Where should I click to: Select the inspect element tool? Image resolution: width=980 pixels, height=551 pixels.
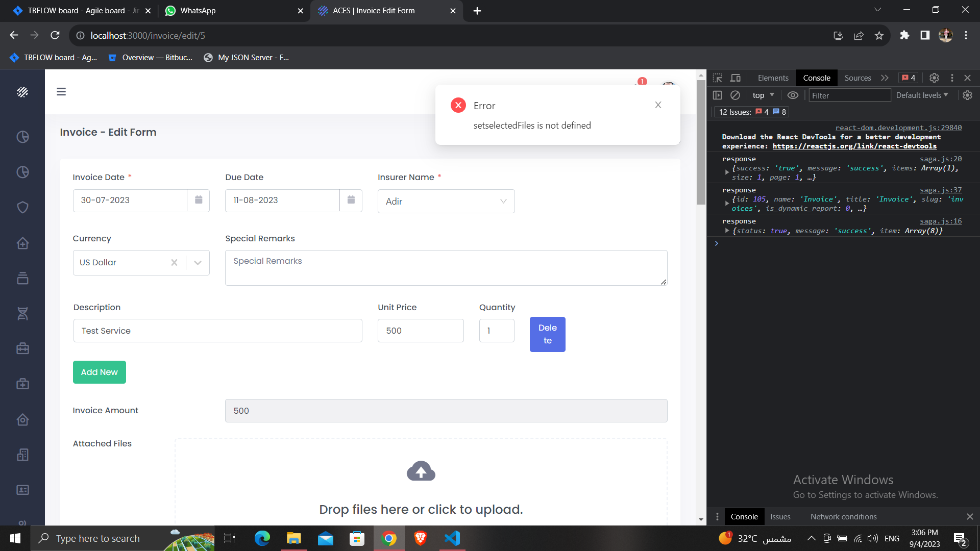click(718, 78)
